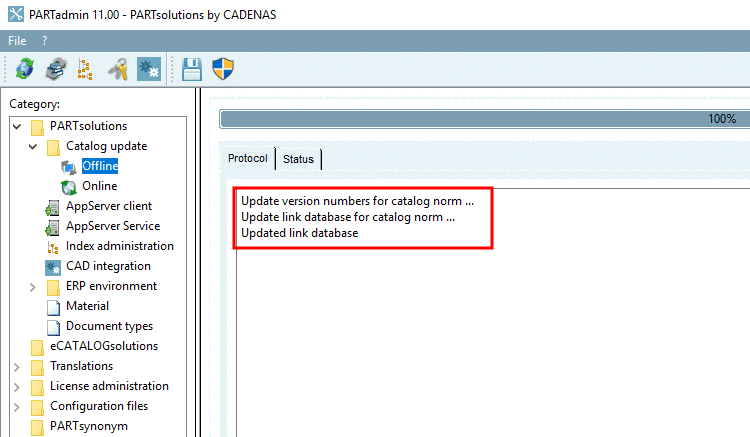Select License administration category
The height and width of the screenshot is (437, 750).
pos(110,386)
